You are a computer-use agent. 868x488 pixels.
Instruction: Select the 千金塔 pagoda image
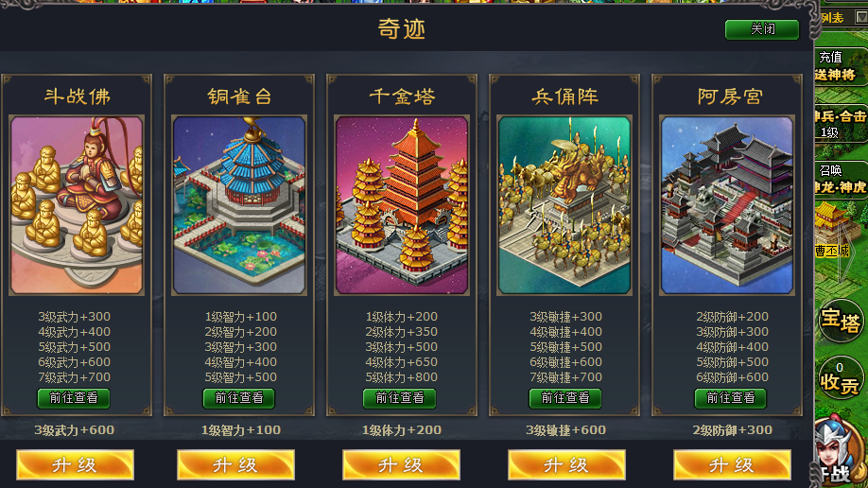402,205
